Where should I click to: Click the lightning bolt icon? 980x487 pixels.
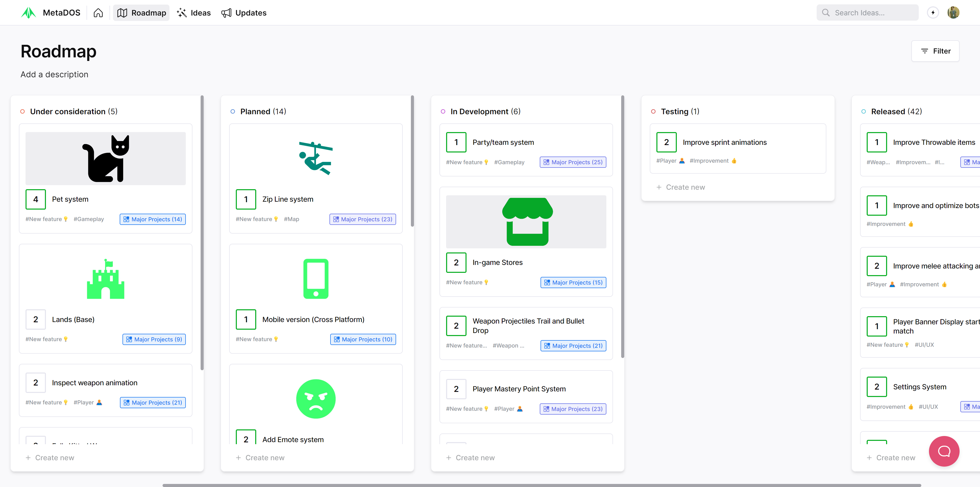tap(933, 12)
